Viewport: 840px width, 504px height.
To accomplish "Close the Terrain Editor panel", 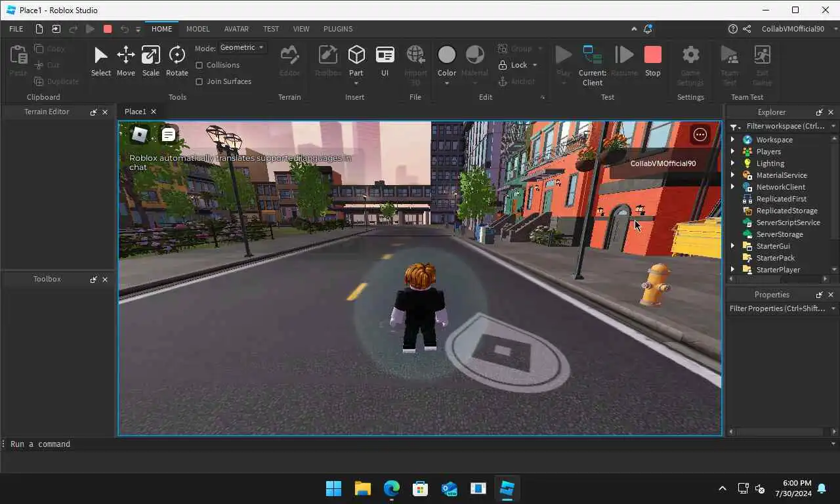I will (105, 112).
